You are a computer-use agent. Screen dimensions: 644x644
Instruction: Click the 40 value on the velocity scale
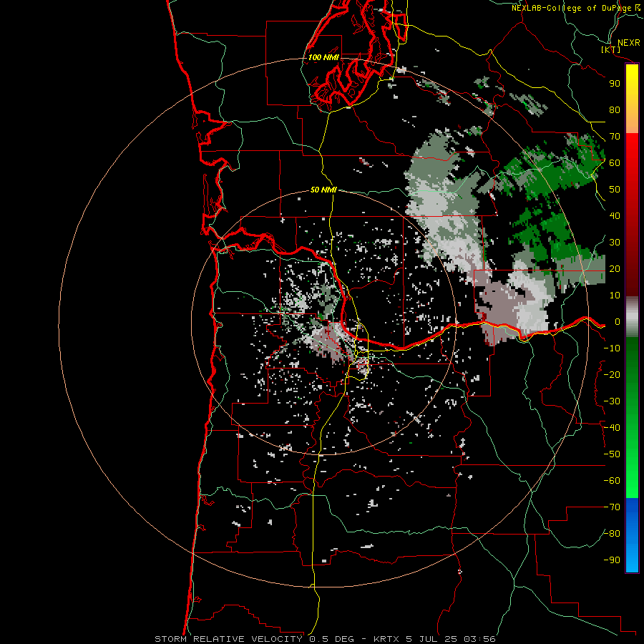coord(615,216)
